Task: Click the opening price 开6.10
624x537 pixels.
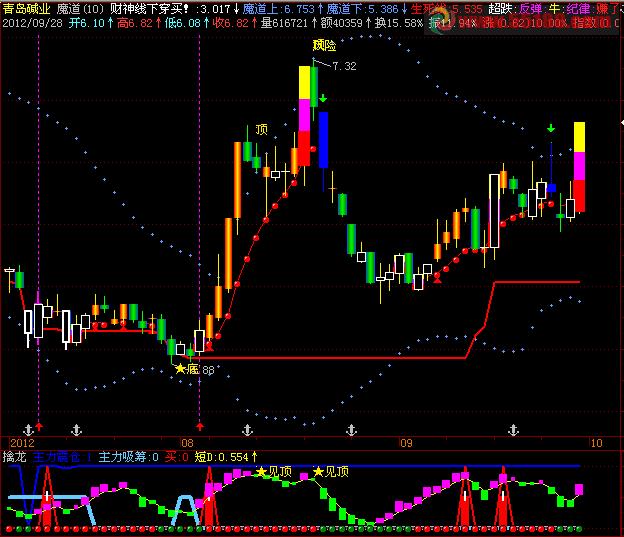Action: 86,23
